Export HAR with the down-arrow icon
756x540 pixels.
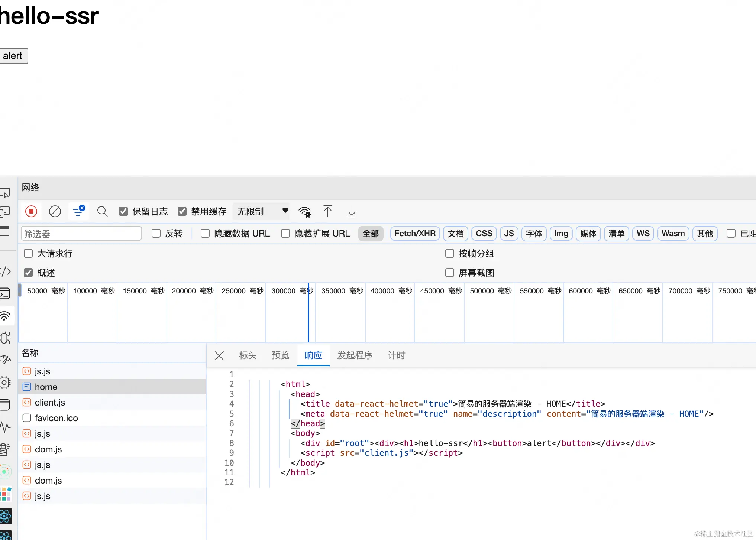pyautogui.click(x=352, y=211)
